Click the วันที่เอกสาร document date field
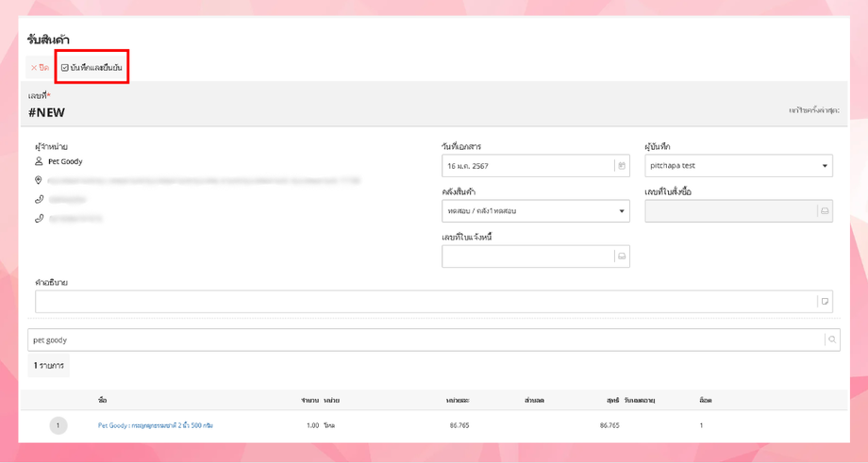The image size is (868, 463). pyautogui.click(x=526, y=166)
